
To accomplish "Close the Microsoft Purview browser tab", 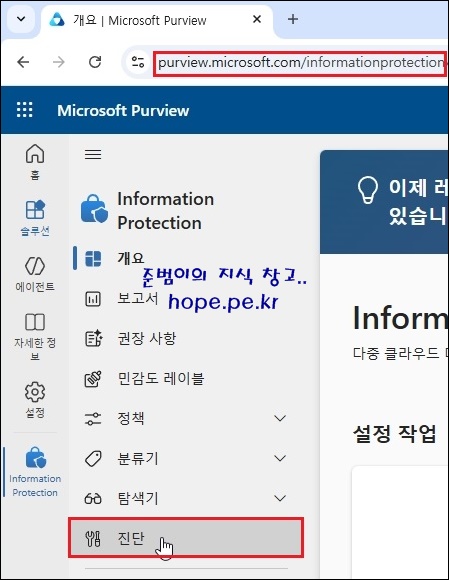I will coord(257,19).
